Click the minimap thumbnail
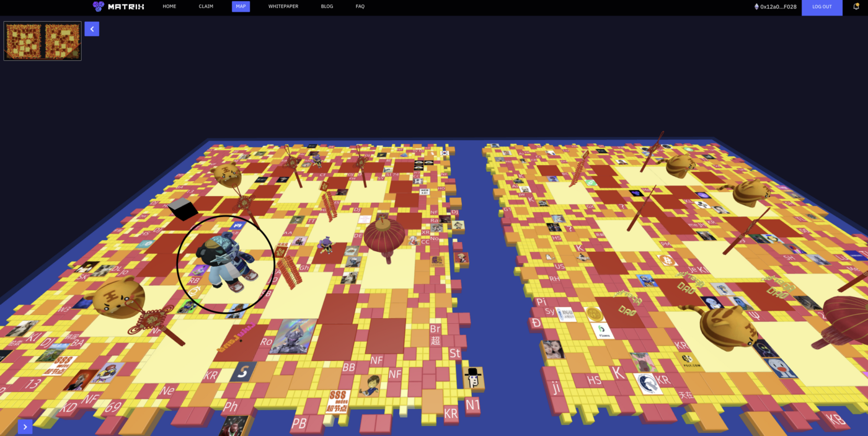 click(42, 41)
